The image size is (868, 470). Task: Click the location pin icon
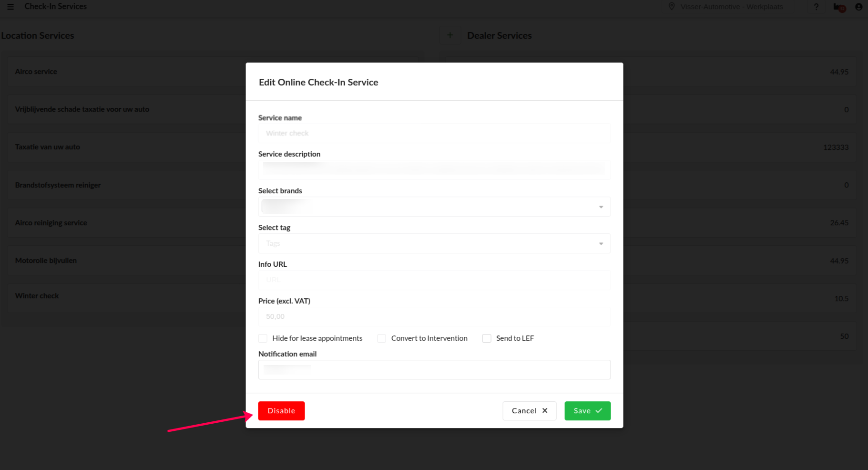[672, 7]
